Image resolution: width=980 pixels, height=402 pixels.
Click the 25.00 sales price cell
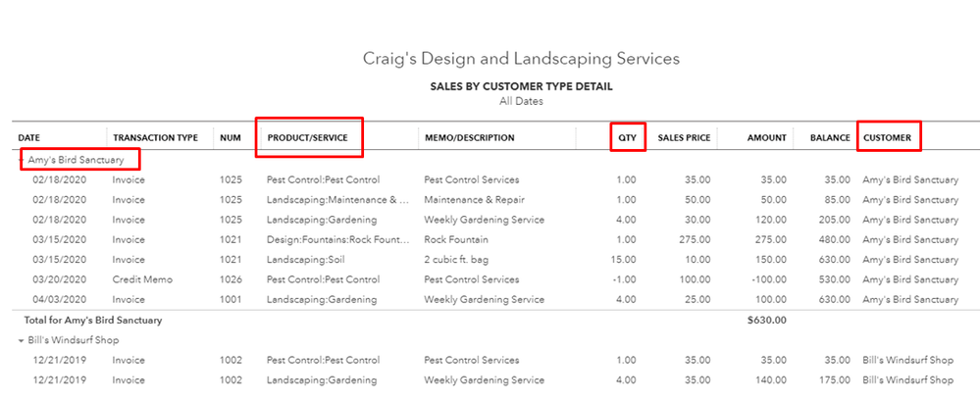698,300
